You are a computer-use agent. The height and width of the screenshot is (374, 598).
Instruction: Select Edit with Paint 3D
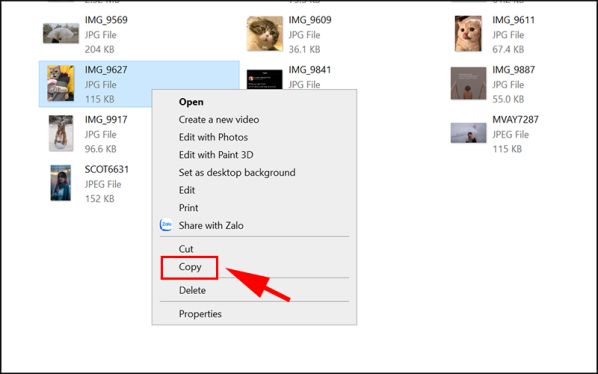point(216,155)
